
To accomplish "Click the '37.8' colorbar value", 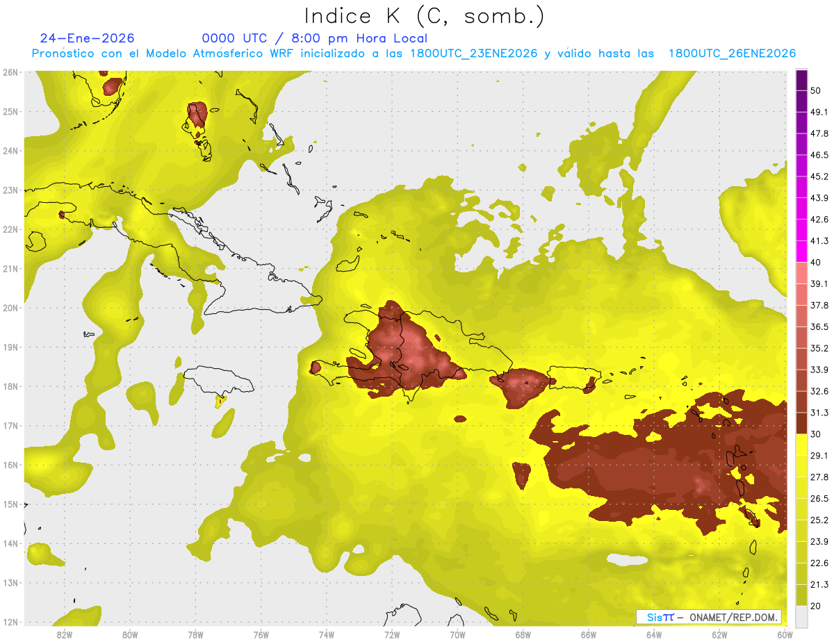I will pyautogui.click(x=819, y=305).
